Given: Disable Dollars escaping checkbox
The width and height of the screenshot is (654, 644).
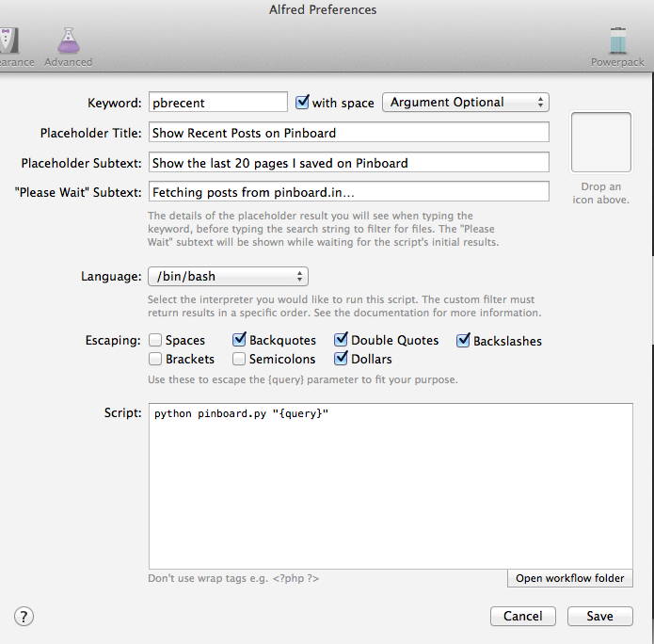Looking at the screenshot, I should pos(341,359).
